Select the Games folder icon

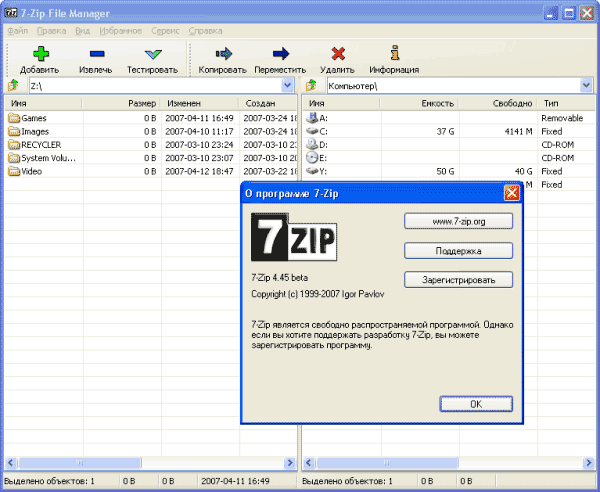14,118
